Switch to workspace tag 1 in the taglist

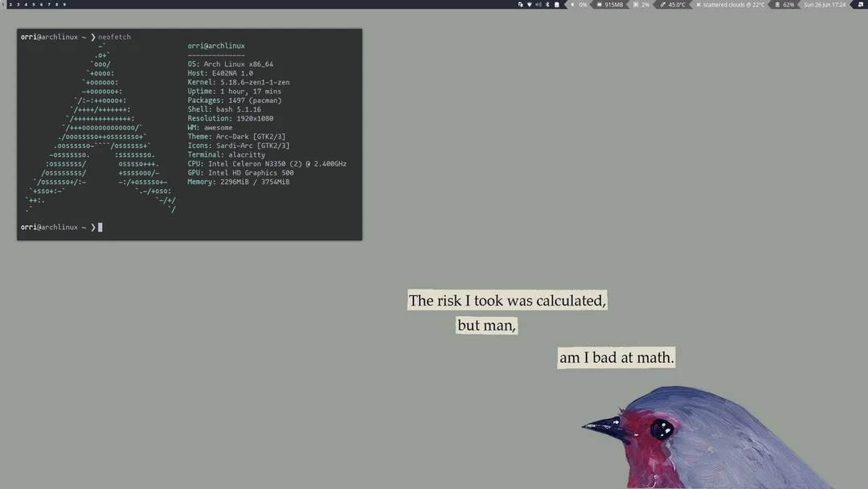point(2,3)
